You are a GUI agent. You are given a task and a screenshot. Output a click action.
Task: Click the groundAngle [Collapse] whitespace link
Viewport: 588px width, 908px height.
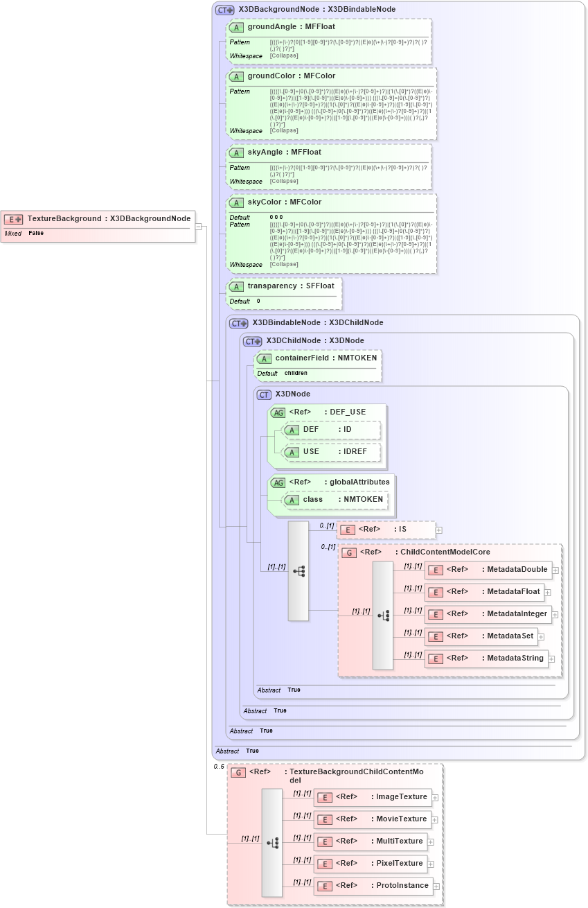tap(284, 55)
